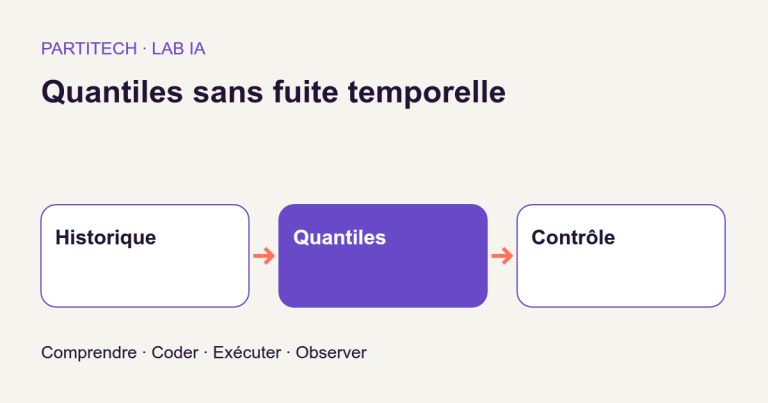Click the orange arrow pointing to Contrôle
Viewport: 768px width, 403px height.
pos(502,256)
